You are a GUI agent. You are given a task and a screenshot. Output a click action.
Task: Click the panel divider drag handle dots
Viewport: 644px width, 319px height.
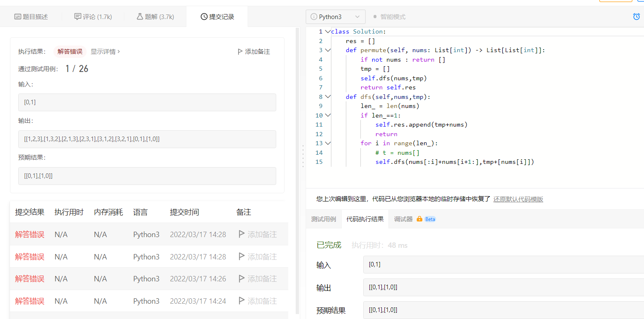(303, 156)
